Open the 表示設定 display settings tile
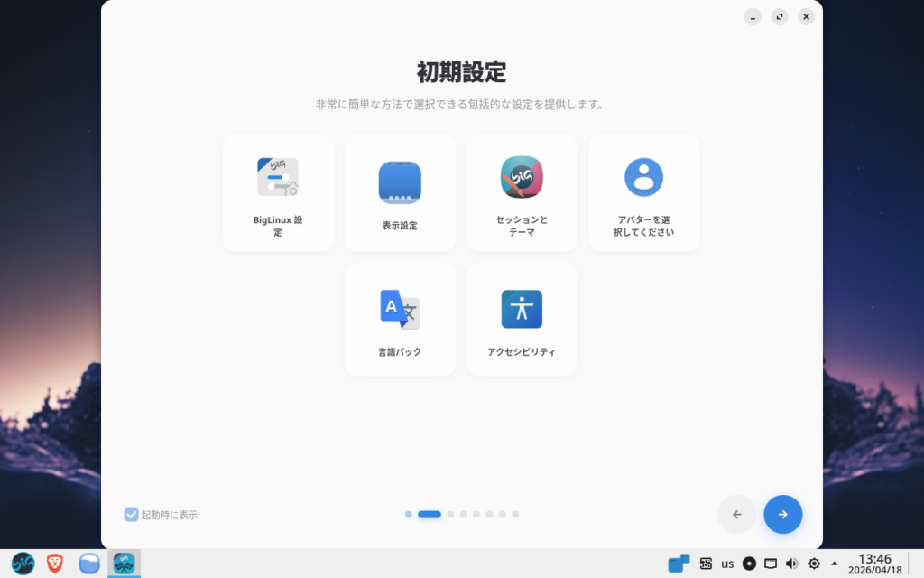 (400, 193)
